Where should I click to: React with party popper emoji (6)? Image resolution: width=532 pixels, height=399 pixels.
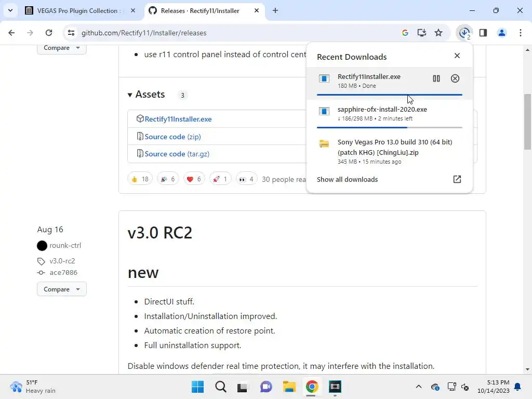coord(168,179)
